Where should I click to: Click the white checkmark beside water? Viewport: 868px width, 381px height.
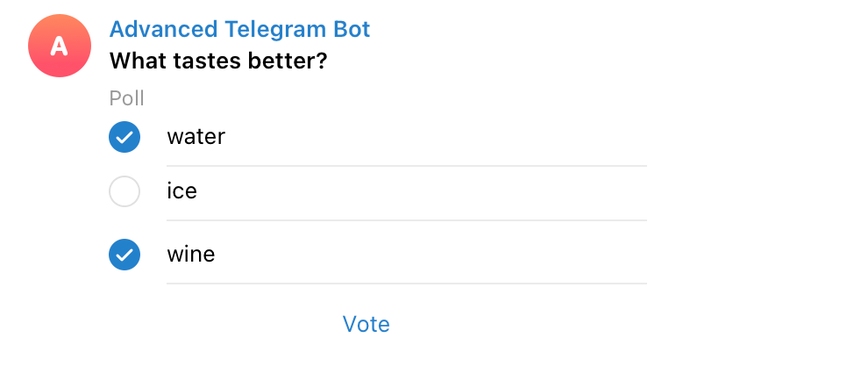[125, 137]
